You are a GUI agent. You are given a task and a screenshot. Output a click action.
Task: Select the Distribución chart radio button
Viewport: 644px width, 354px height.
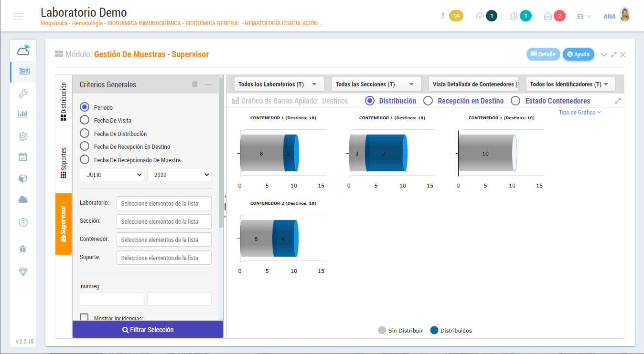pyautogui.click(x=369, y=101)
